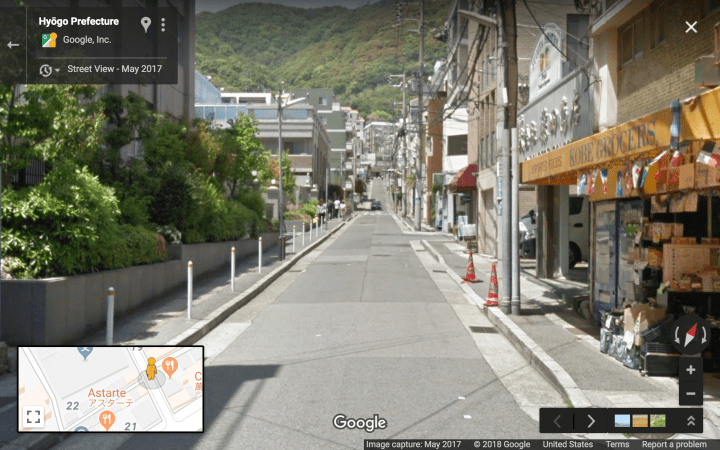Select the third photo thumbnail in strip

(658, 421)
